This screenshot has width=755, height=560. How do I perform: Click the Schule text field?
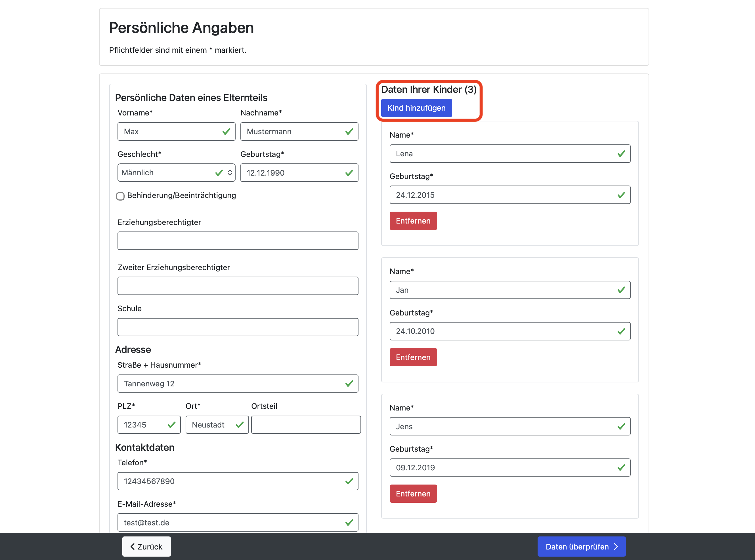coord(237,327)
